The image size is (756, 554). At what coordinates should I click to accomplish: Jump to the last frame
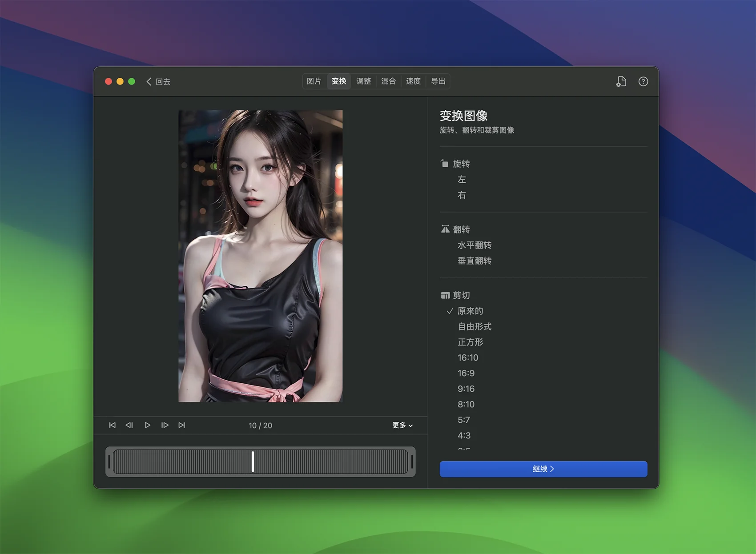182,425
